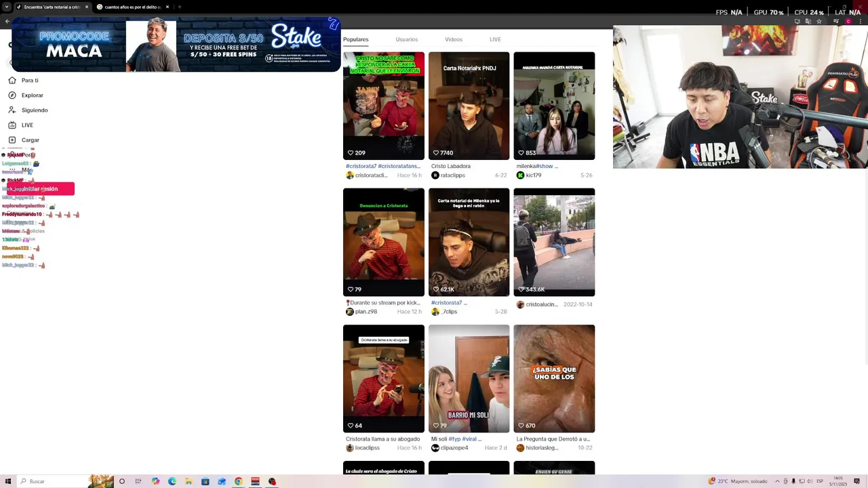Open the browser tab search dropdown

tap(6, 7)
